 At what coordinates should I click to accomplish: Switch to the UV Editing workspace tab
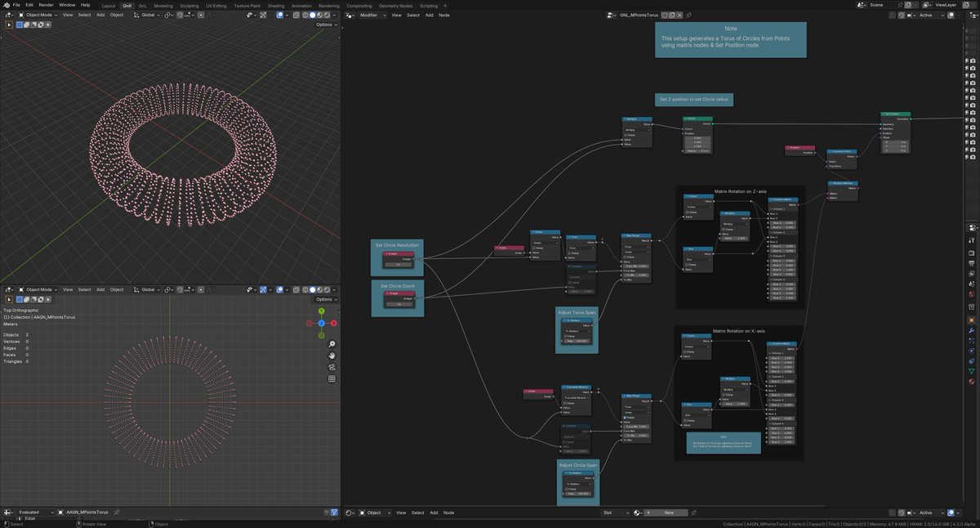[x=216, y=5]
